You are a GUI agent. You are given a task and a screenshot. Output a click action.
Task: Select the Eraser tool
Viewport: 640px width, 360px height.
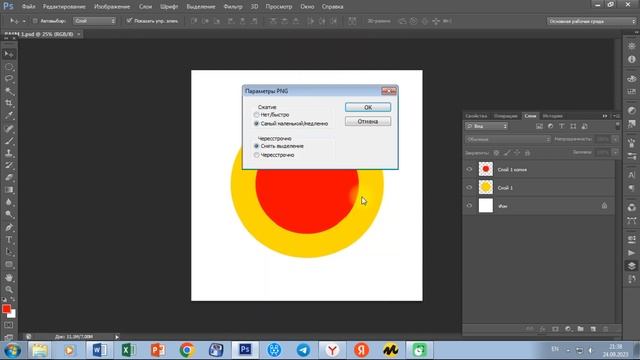point(9,178)
